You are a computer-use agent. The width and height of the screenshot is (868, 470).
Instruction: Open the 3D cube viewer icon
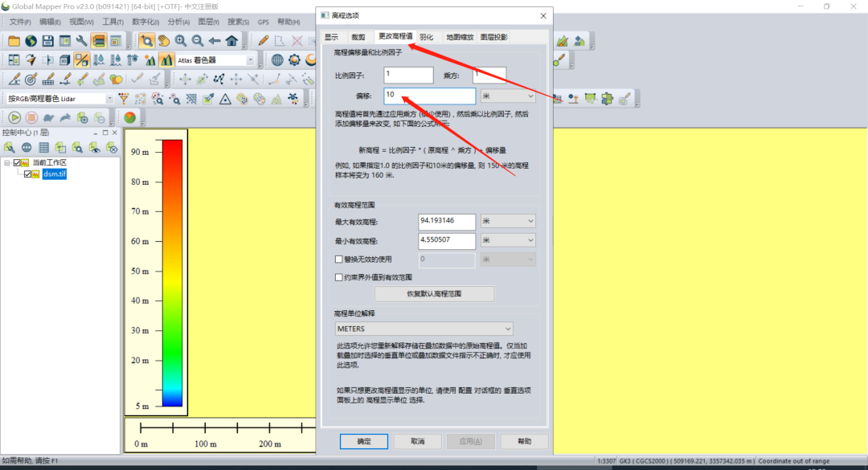(65, 59)
